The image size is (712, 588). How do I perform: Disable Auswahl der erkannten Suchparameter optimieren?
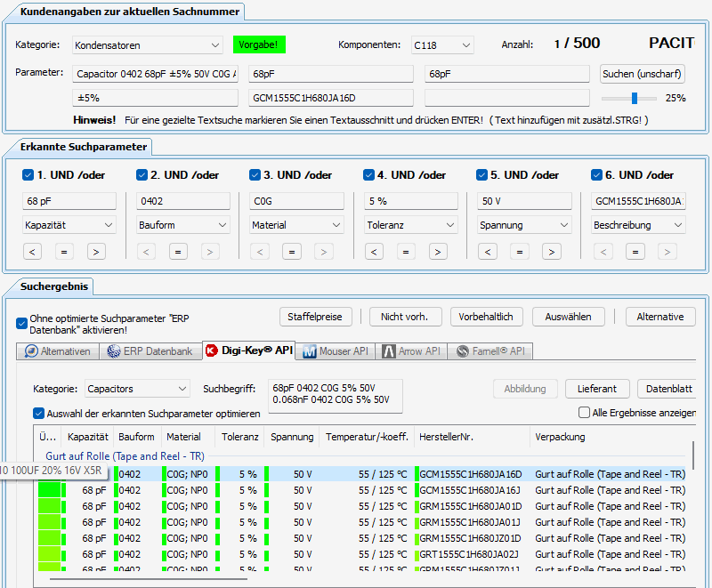(38, 414)
